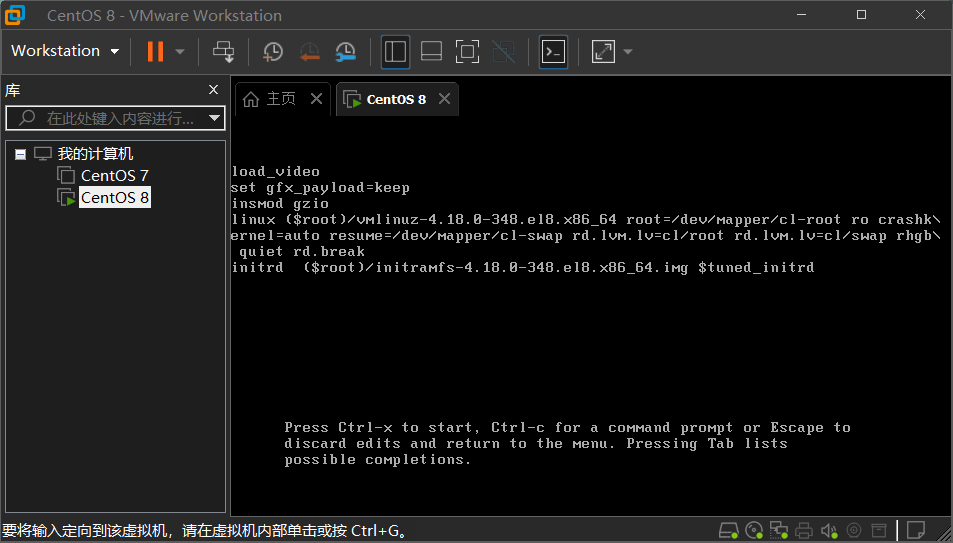Click the status bar Ctrl+G hint message
Image resolution: width=953 pixels, height=543 pixels.
[x=204, y=531]
